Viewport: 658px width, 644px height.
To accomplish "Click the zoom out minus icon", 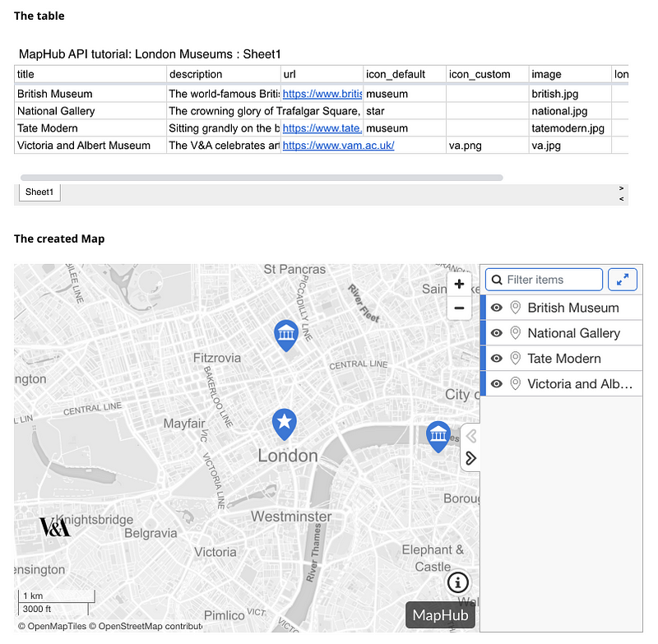I will pyautogui.click(x=459, y=308).
